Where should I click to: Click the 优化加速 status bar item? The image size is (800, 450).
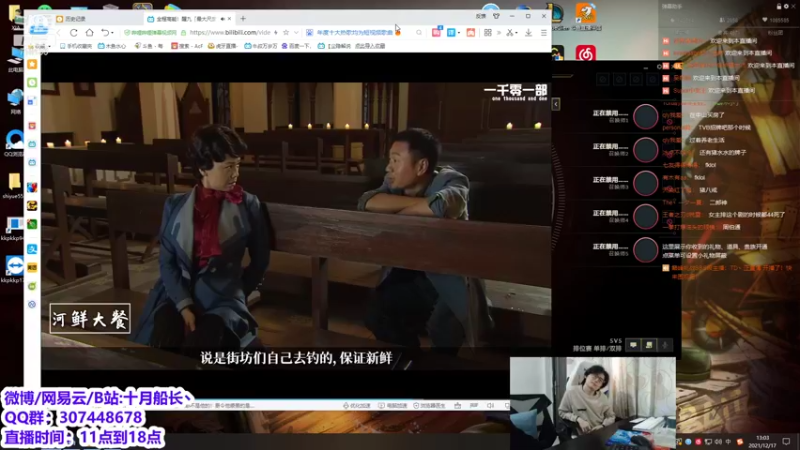357,406
